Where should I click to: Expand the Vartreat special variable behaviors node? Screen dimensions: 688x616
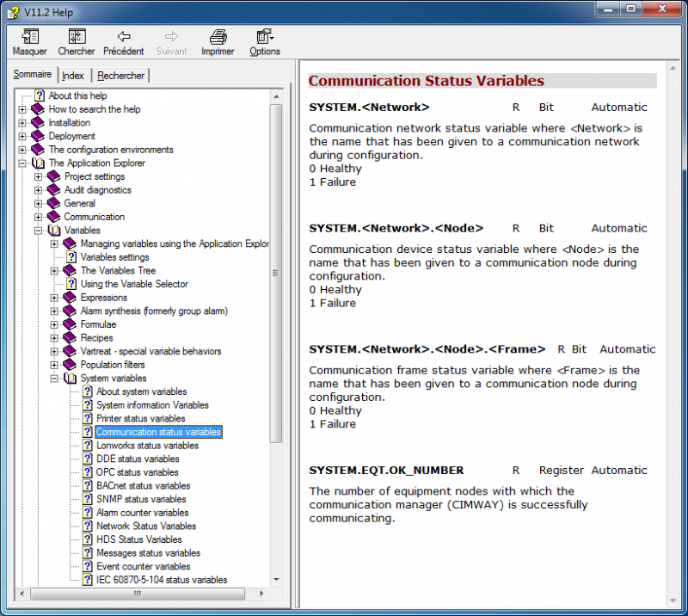pyautogui.click(x=54, y=352)
